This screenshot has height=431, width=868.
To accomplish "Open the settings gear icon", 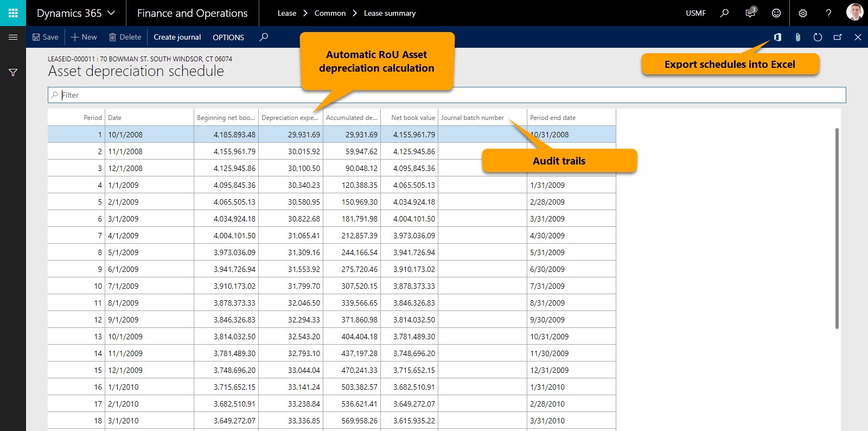I will (803, 13).
